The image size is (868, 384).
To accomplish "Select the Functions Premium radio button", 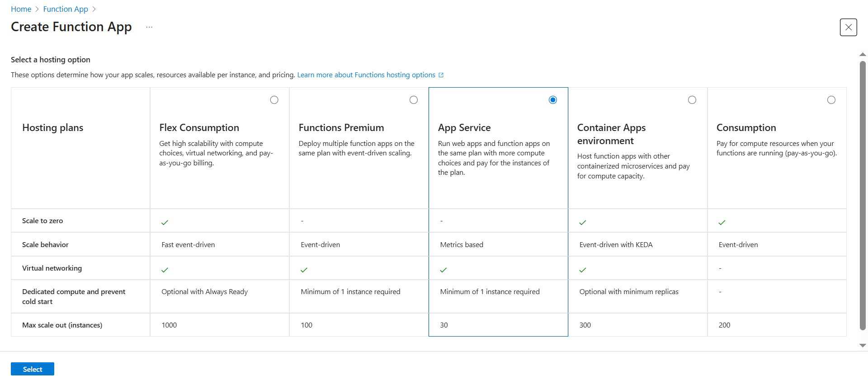I will click(413, 100).
